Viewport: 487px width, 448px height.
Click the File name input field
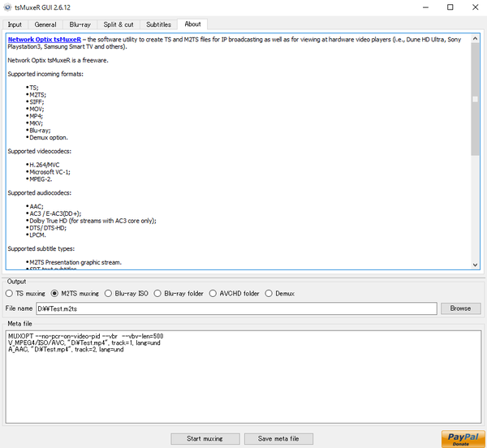pyautogui.click(x=236, y=308)
